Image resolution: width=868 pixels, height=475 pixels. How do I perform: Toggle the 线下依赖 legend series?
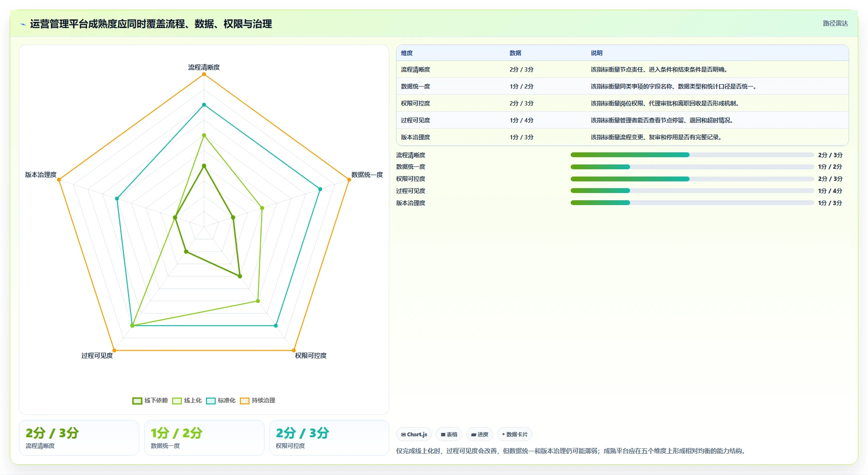pyautogui.click(x=150, y=401)
